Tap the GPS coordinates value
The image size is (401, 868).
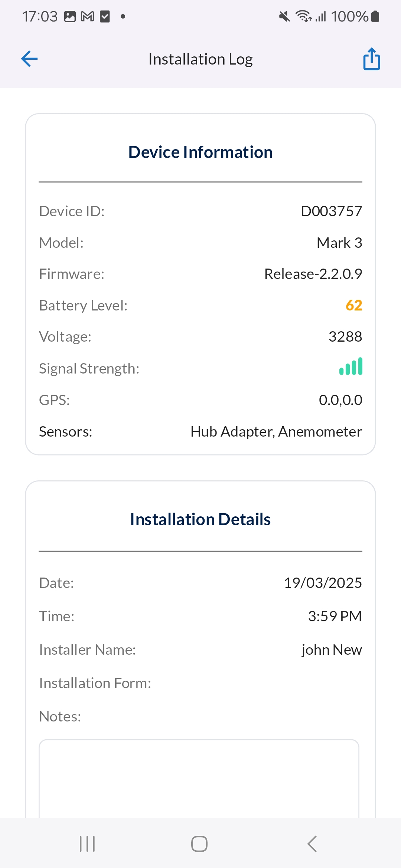tap(340, 400)
